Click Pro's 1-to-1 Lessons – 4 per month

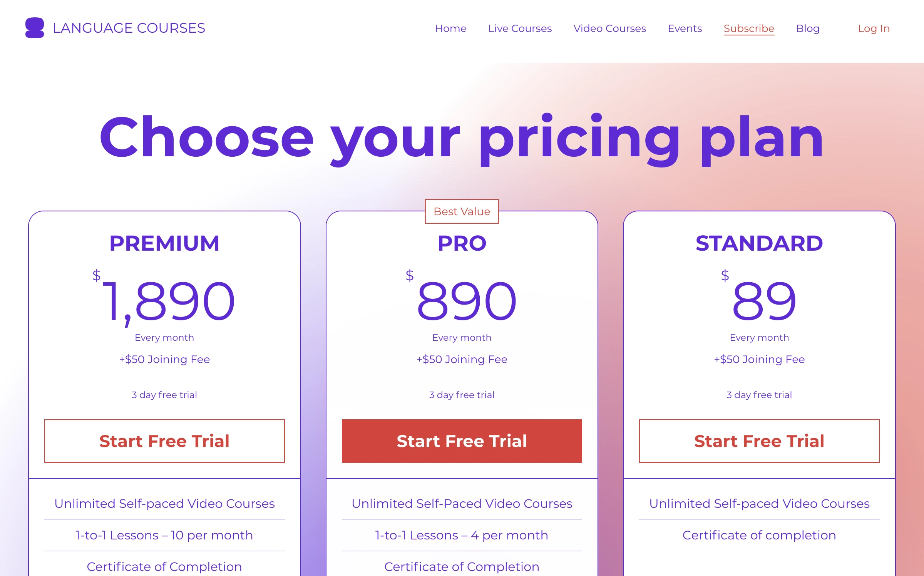click(462, 535)
